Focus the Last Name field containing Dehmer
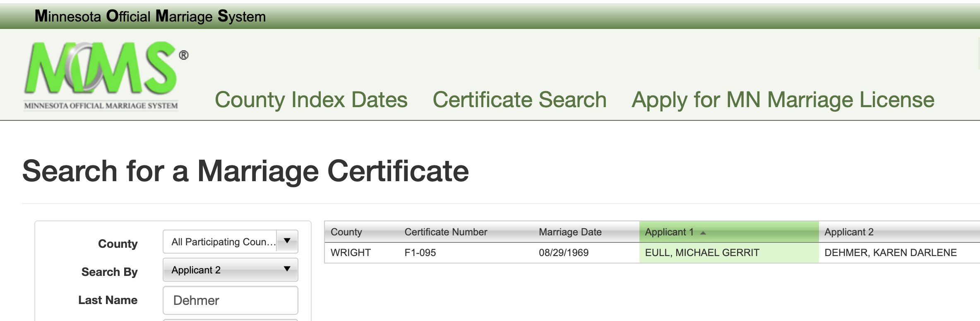 [x=230, y=300]
